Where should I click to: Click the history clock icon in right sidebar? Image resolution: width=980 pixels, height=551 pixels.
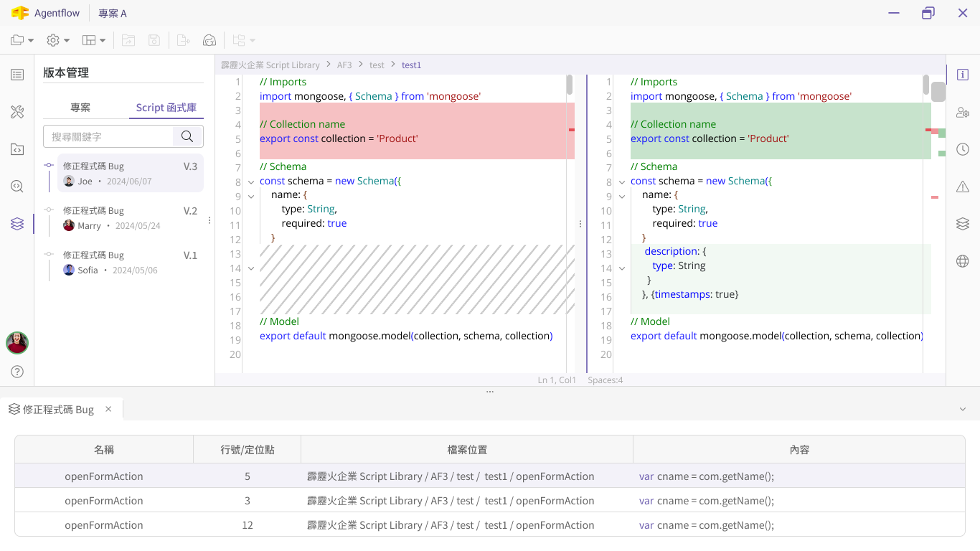tap(963, 149)
